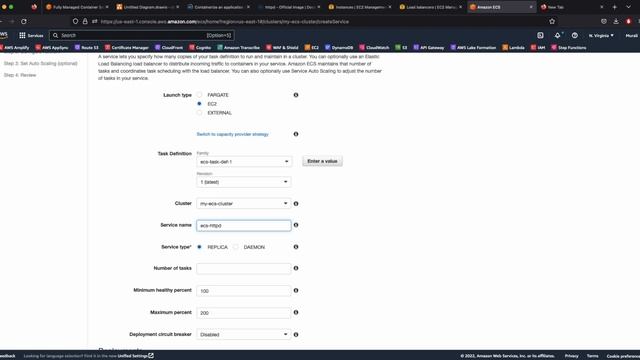Focus the Number of tasks field
The image size is (640, 360).
pyautogui.click(x=244, y=269)
